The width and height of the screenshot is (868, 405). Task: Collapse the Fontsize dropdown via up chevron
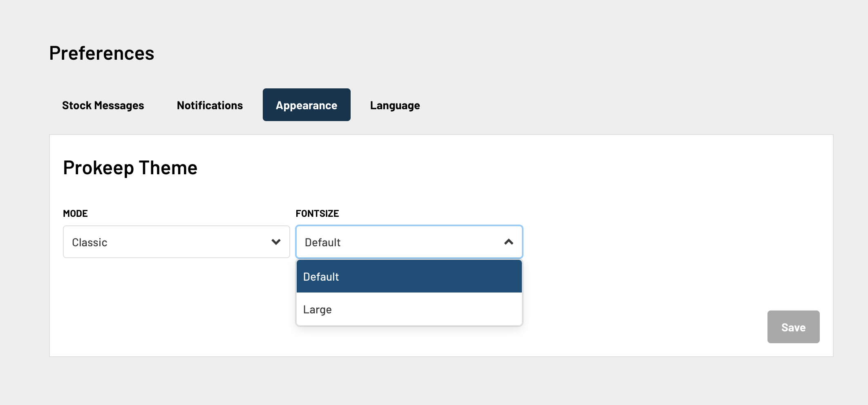click(x=509, y=242)
